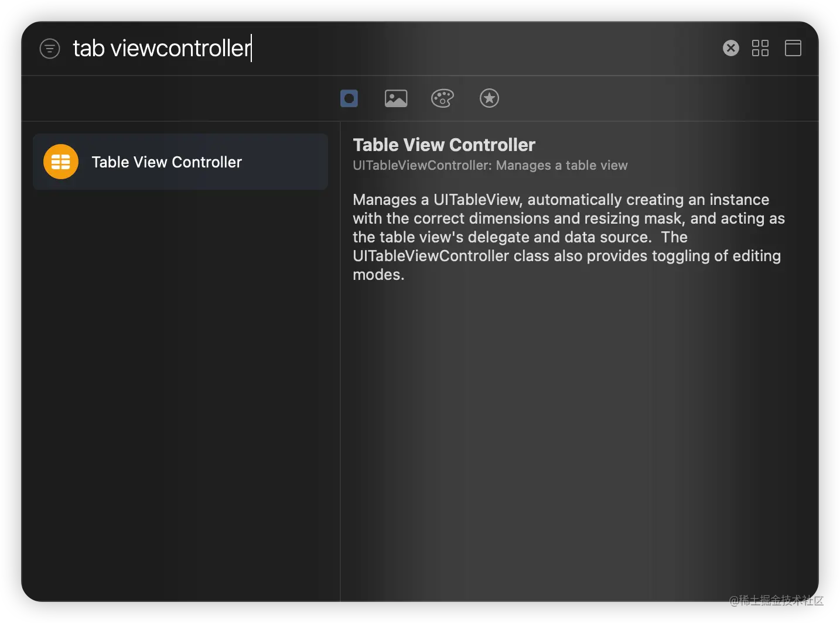Click the UITableView description paragraph

(x=568, y=237)
